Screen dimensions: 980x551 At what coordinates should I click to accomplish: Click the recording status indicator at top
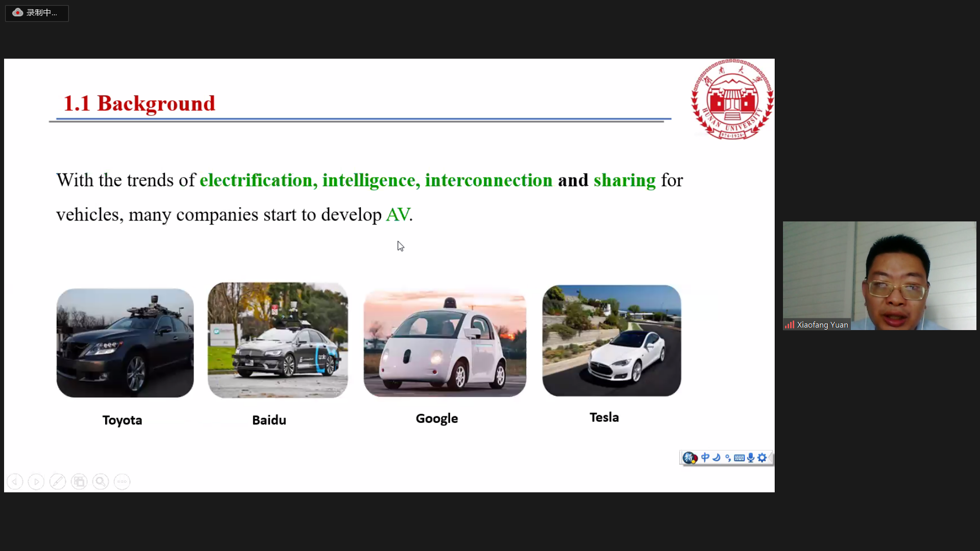37,13
